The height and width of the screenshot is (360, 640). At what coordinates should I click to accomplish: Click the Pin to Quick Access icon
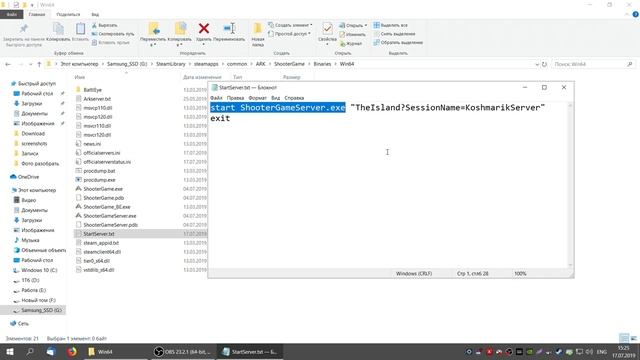[23, 29]
